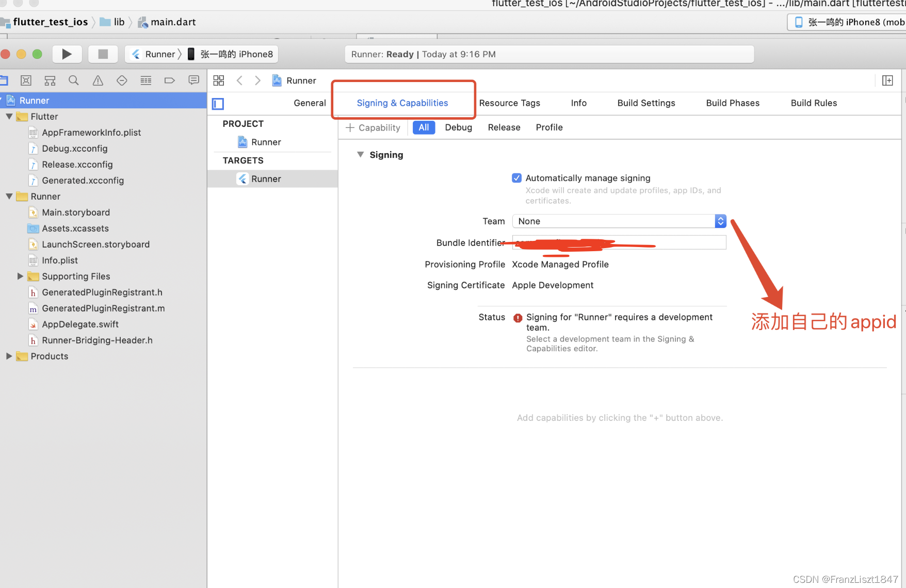Screen dimensions: 906x588
Task: Open LaunchScreen.storyboard
Action: pos(95,244)
